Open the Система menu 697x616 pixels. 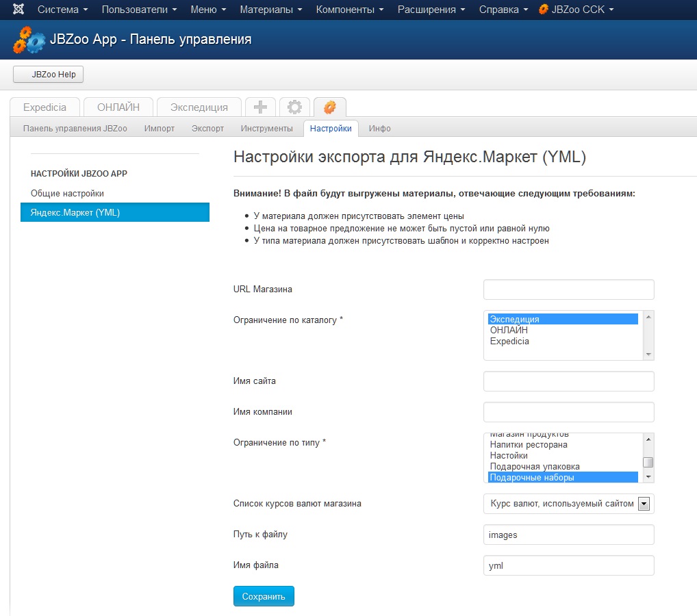pyautogui.click(x=63, y=10)
